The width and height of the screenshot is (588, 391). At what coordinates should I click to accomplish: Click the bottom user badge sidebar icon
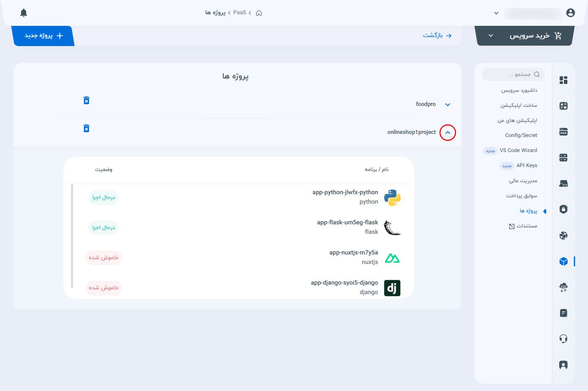pos(563,365)
